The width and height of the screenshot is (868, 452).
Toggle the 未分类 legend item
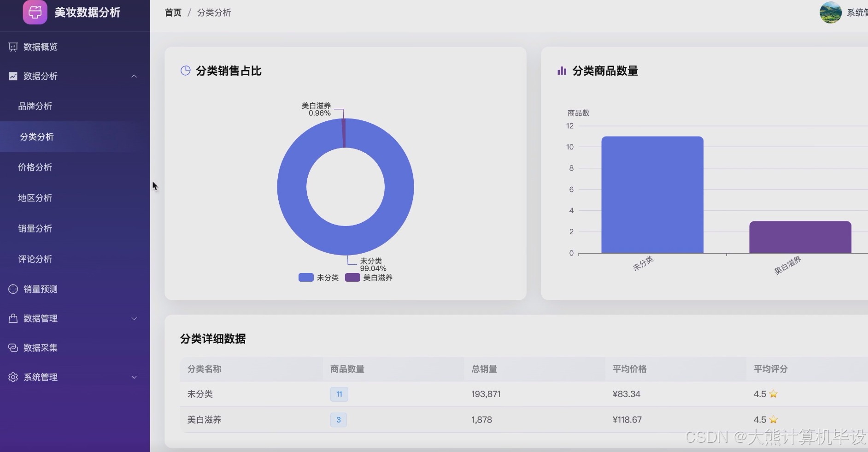tap(318, 277)
